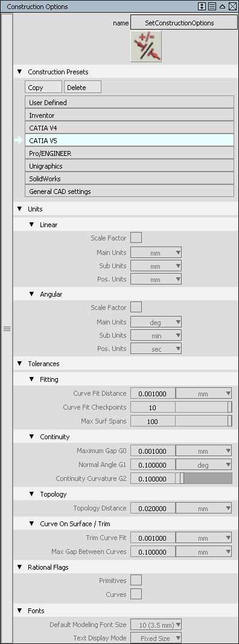Click the Topology Distance value field
This screenshot has height=644, width=239.
[153, 509]
